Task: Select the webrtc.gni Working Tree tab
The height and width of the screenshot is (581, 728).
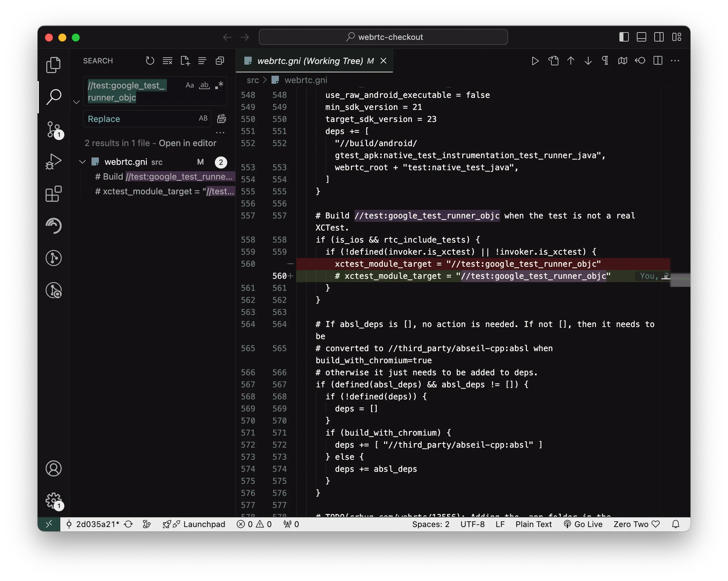Action: pyautogui.click(x=310, y=61)
